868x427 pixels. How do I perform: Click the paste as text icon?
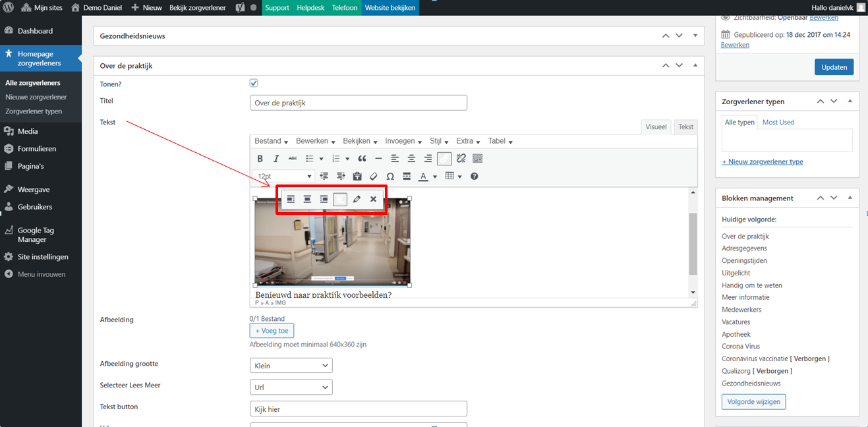357,177
